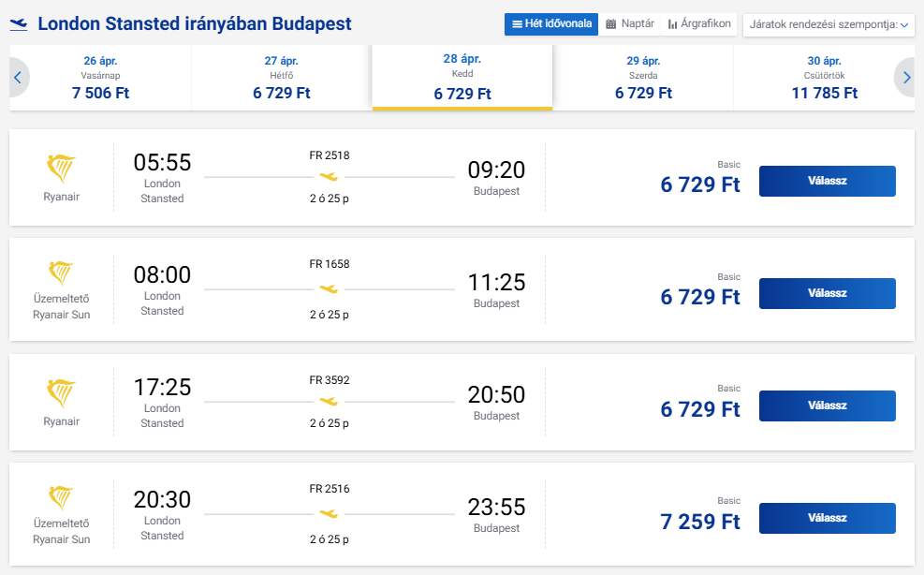Select the 30 ápr. Csütörtök date tab

(x=824, y=78)
